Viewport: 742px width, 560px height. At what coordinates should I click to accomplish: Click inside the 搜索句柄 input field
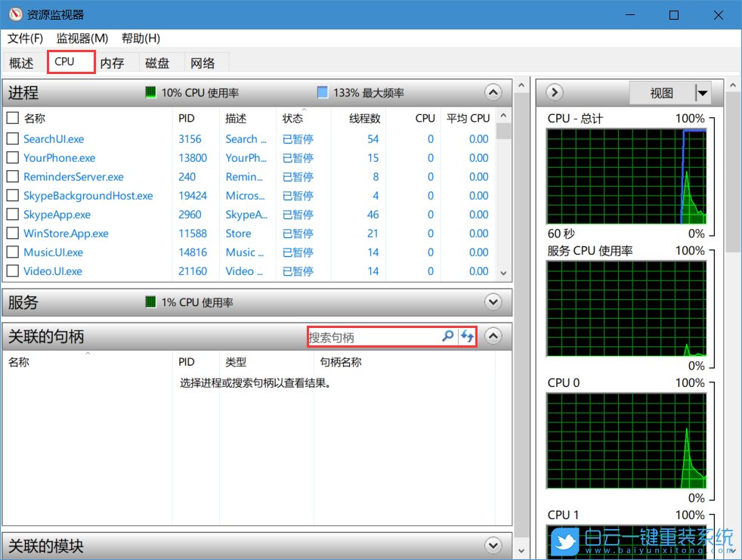(x=378, y=336)
